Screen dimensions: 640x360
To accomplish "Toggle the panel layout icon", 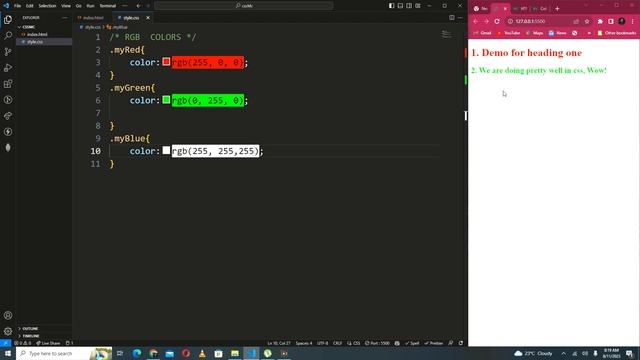I will (400, 6).
